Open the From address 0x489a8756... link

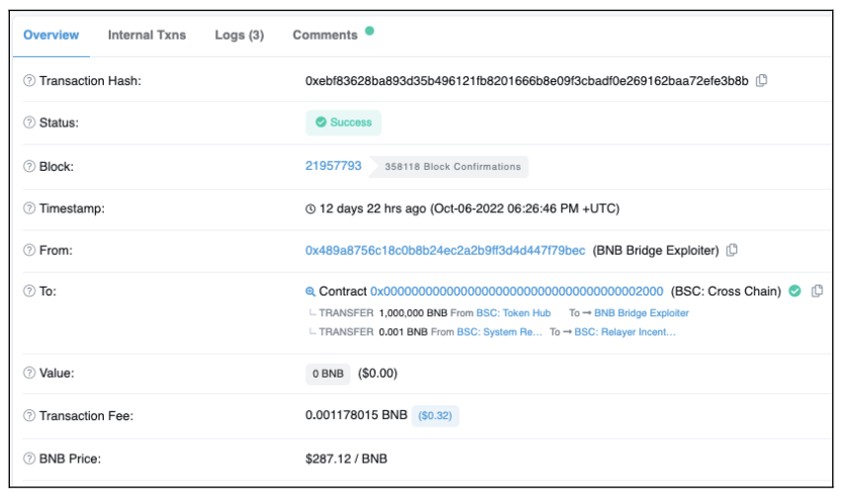pos(445,250)
